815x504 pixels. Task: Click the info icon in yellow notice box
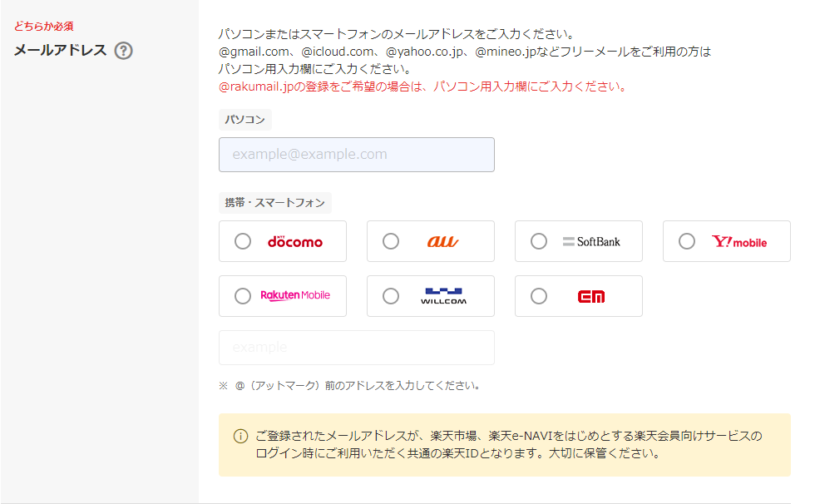click(x=240, y=436)
